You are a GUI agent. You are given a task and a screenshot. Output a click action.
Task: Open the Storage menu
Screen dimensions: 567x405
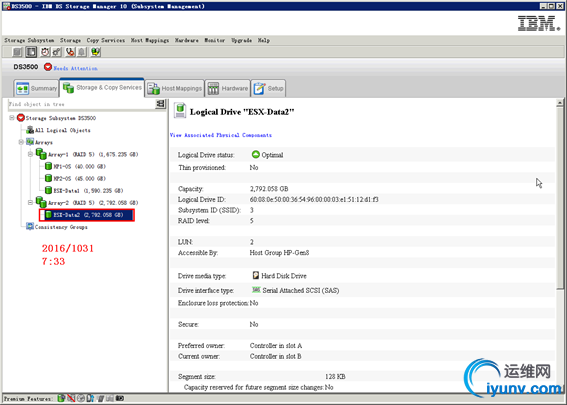click(71, 40)
